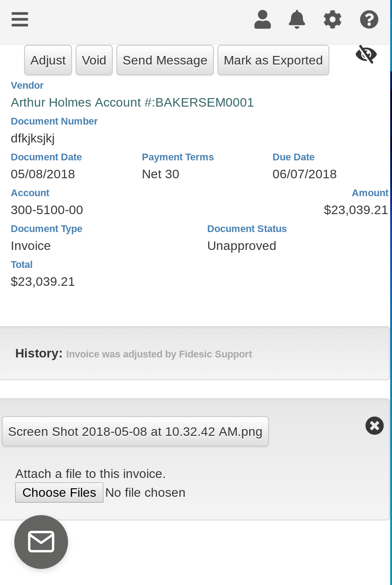This screenshot has width=392, height=585.
Task: Click Choose Files to attach a file
Action: [x=59, y=492]
